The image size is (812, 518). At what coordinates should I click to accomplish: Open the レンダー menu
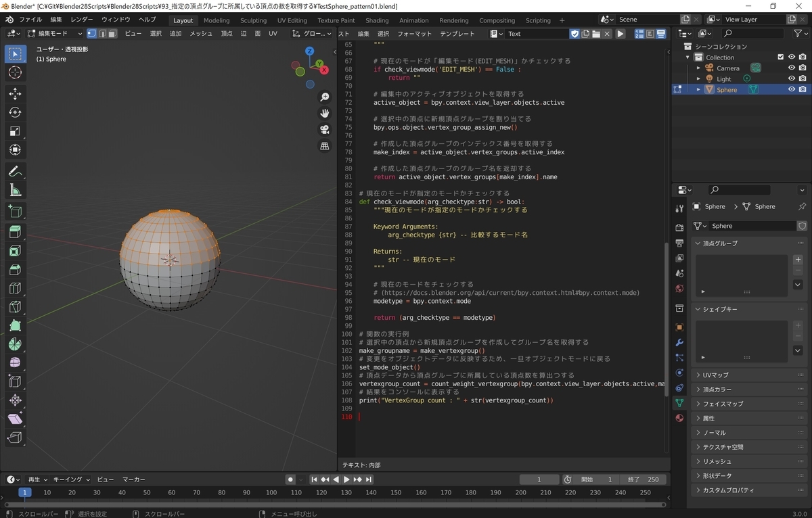point(82,20)
